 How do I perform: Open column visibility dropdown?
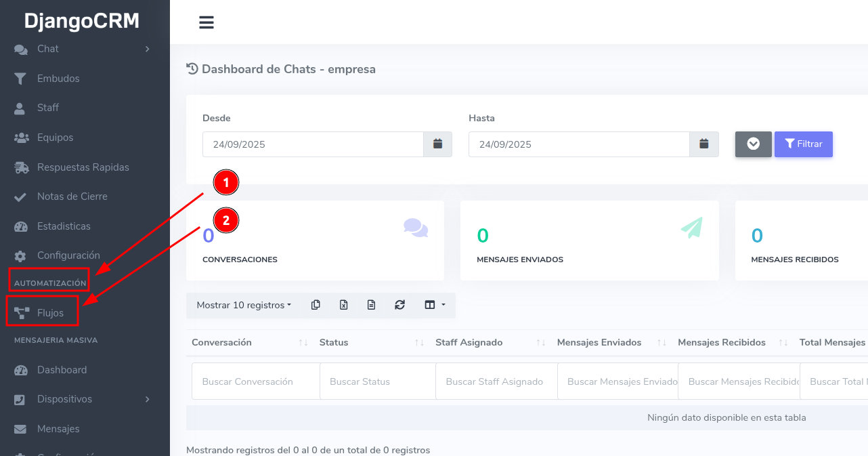(434, 305)
